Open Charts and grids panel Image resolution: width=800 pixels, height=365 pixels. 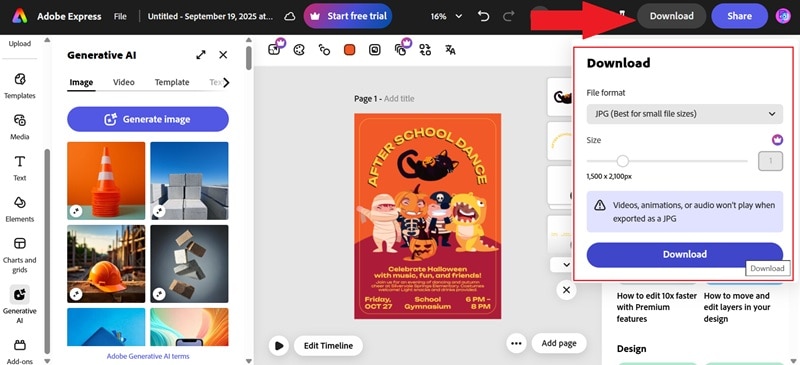(20, 255)
